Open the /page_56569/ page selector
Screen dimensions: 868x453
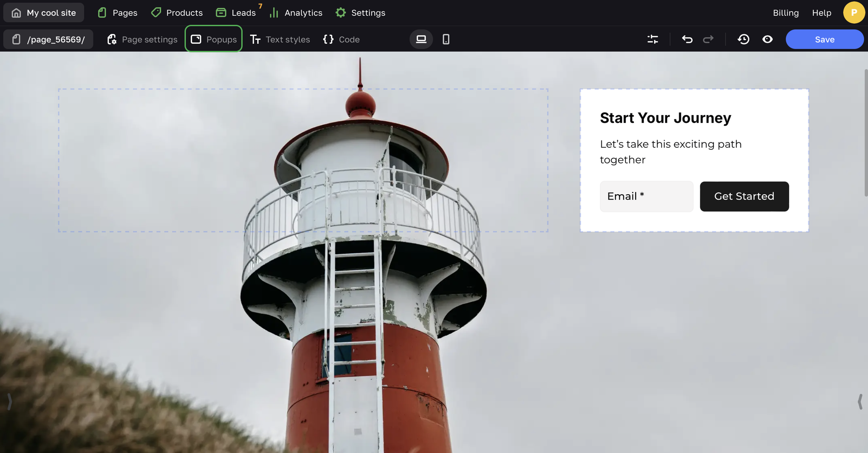click(x=48, y=39)
